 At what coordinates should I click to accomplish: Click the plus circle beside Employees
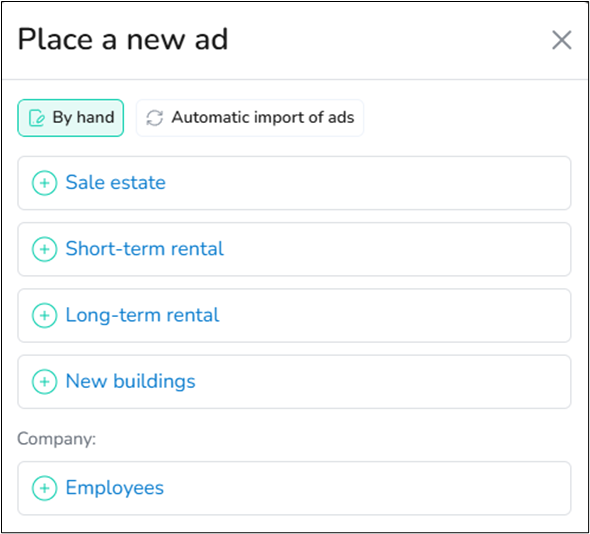point(44,488)
